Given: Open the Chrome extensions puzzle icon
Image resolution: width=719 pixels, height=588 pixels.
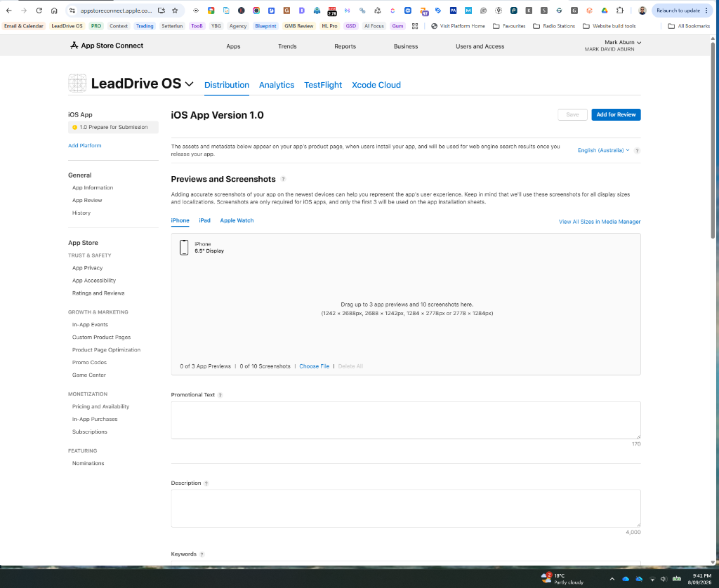Looking at the screenshot, I should tap(620, 11).
